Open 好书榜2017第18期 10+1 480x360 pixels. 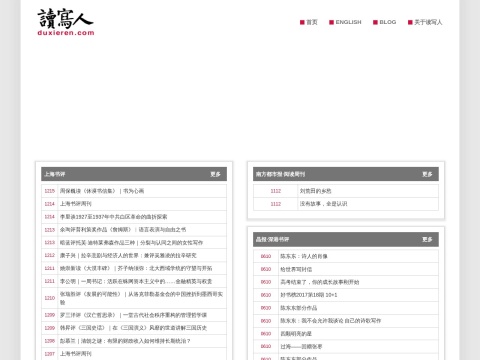click(308, 295)
